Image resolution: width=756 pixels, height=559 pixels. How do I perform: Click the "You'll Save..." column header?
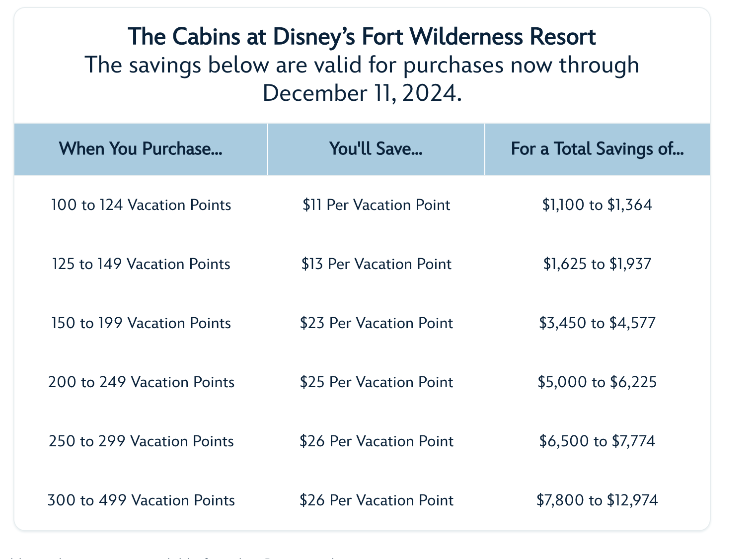pos(376,148)
